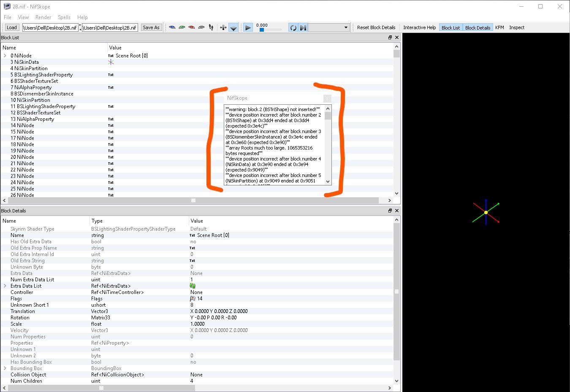The image size is (570, 392).
Task: Close the NifSkope message dialog
Action: (x=327, y=98)
